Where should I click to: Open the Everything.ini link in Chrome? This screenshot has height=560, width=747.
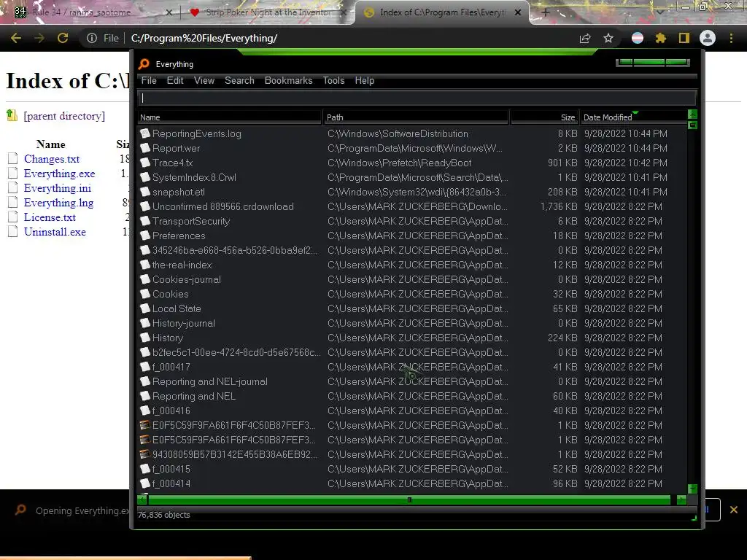pyautogui.click(x=57, y=188)
